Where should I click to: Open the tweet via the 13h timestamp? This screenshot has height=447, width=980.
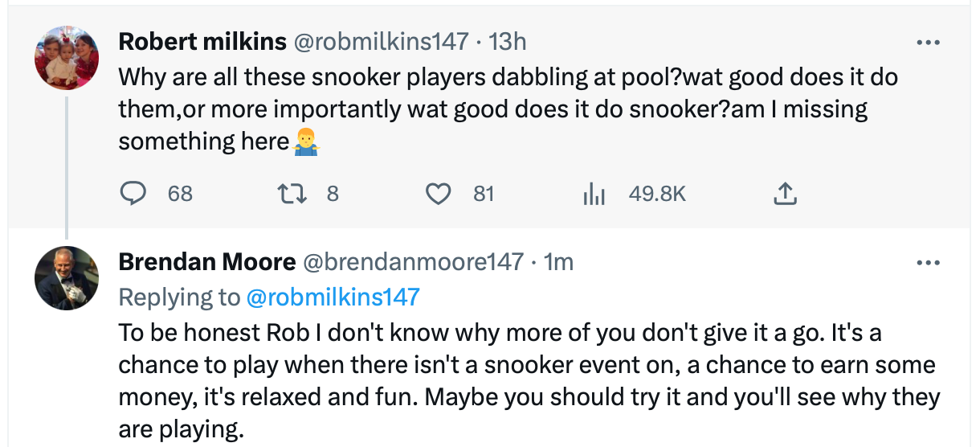pyautogui.click(x=508, y=41)
